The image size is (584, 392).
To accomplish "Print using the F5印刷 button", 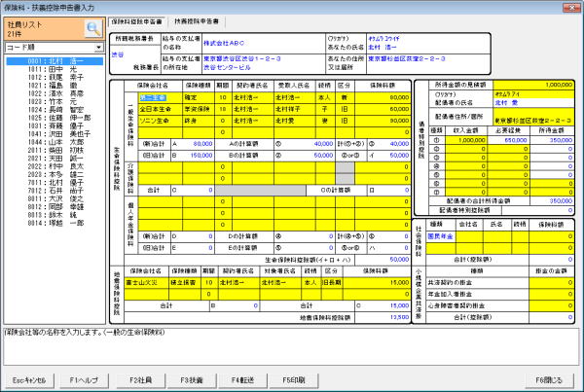I will point(294,380).
